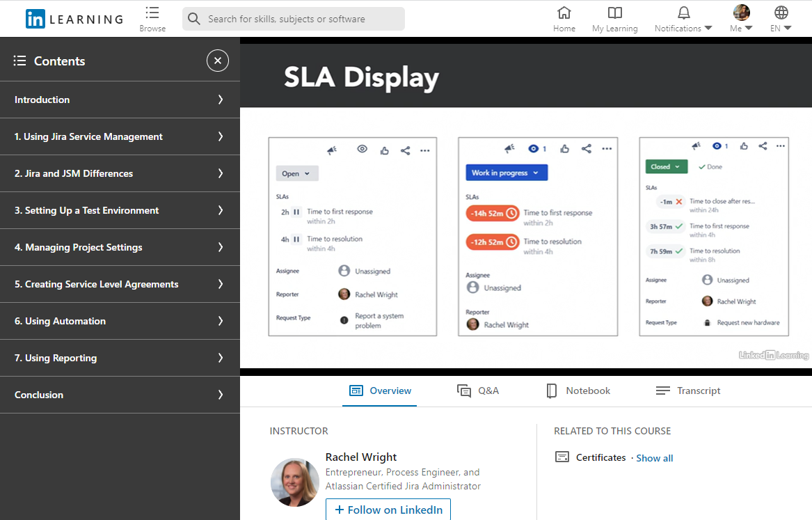This screenshot has height=520, width=812.
Task: Open the Notifications dropdown arrow
Action: 708,29
